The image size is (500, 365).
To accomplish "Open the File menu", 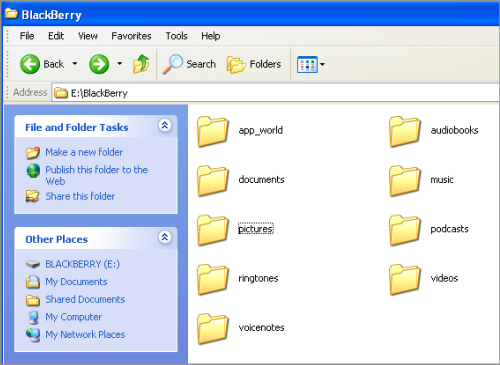I will pos(27,36).
